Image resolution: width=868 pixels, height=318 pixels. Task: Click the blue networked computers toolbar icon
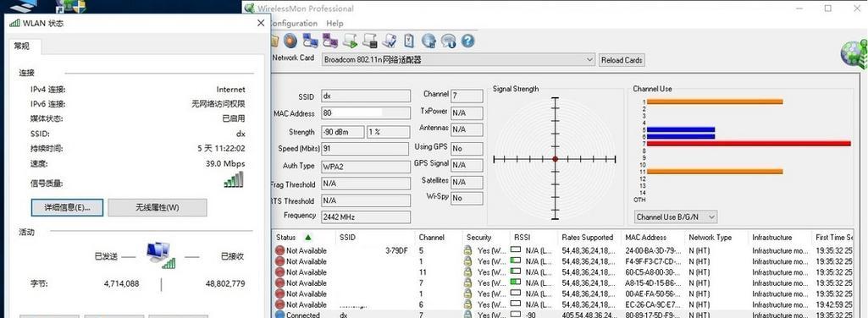point(310,41)
